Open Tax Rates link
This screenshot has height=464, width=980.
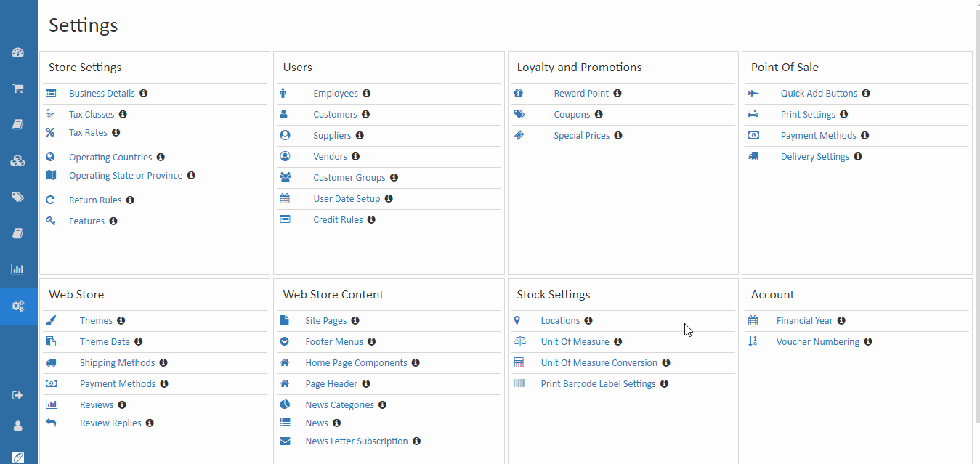click(x=88, y=133)
